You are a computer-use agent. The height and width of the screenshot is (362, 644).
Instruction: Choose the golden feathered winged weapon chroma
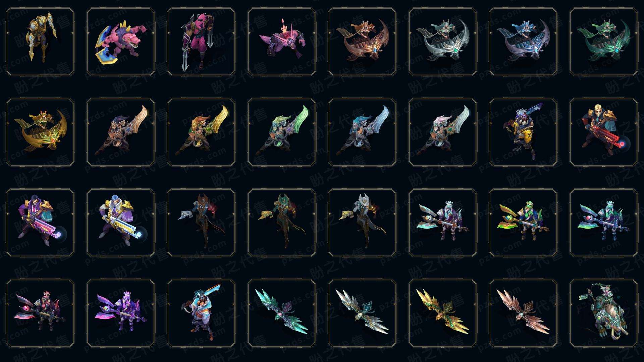pos(443,313)
